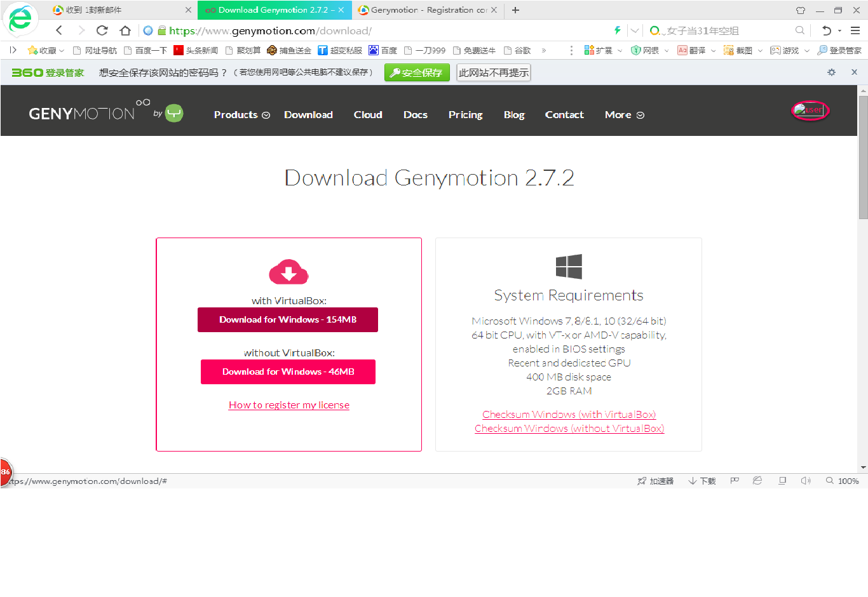Close the 收到 1封新邮件 tab
Screen dimensions: 868x597
(x=188, y=10)
